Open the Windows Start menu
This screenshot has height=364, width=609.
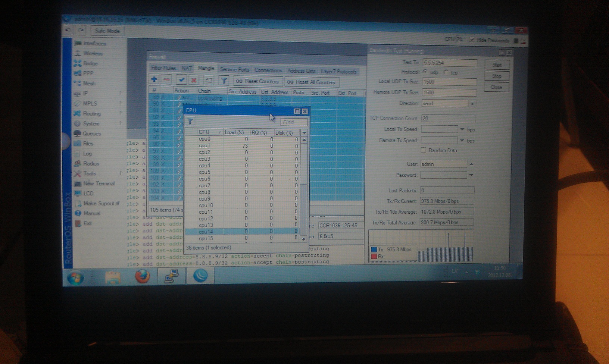coord(76,277)
